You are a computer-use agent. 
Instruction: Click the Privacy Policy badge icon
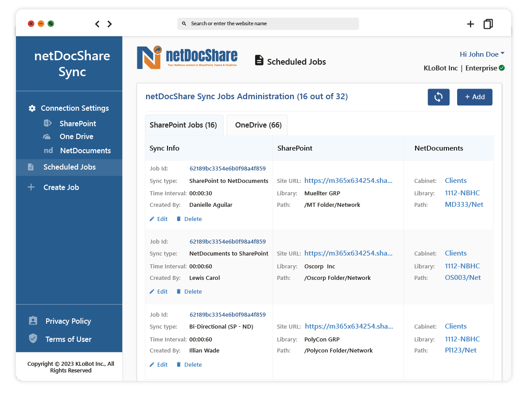(x=33, y=321)
